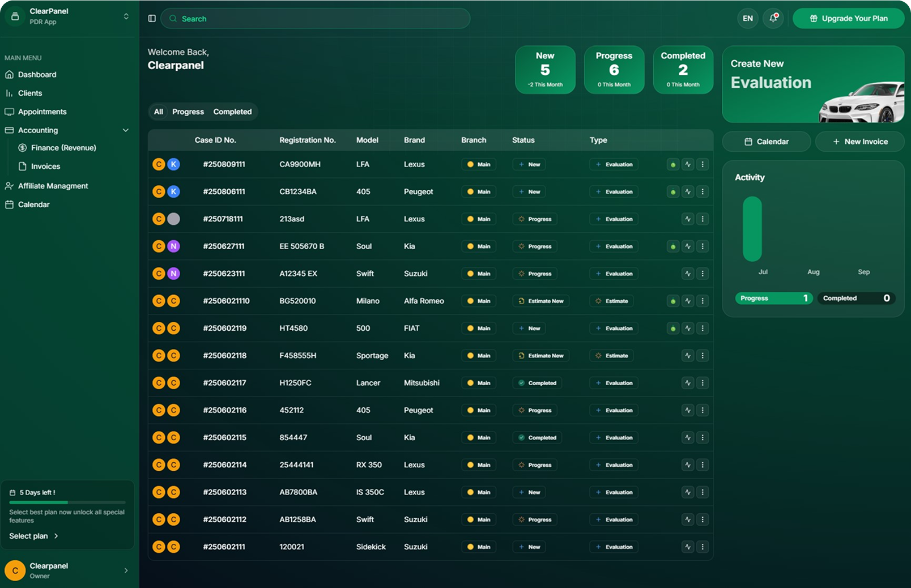Image resolution: width=911 pixels, height=588 pixels.
Task: Toggle green status dot for FIAT 500 row
Action: (672, 329)
